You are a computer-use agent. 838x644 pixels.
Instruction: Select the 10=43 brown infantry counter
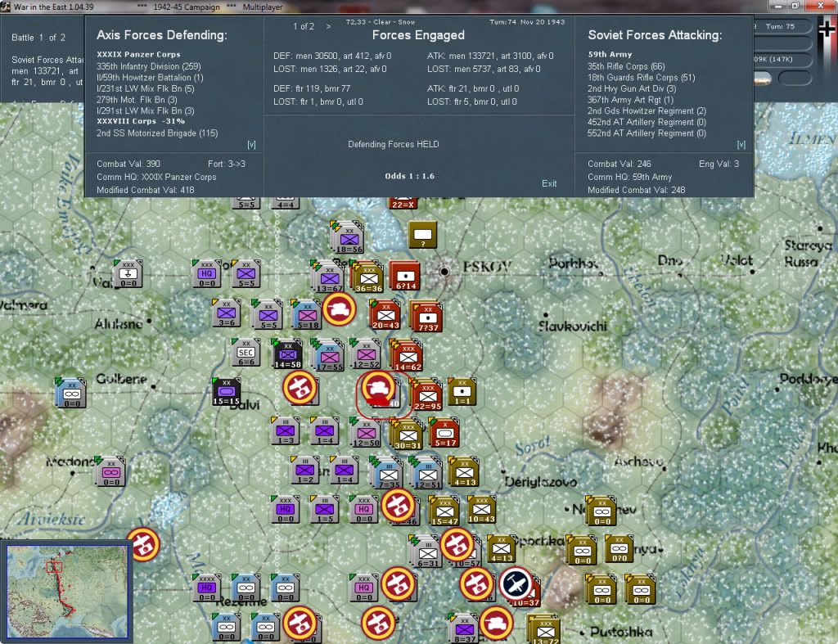[481, 509]
